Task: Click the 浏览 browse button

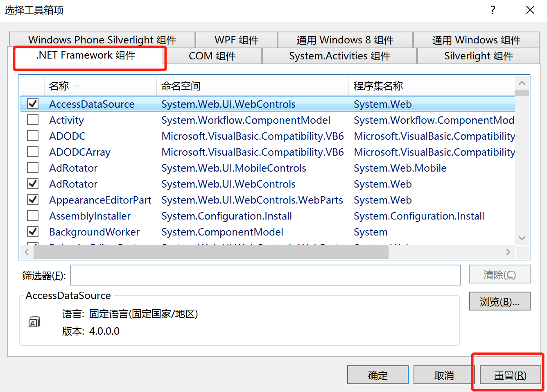Action: point(500,301)
